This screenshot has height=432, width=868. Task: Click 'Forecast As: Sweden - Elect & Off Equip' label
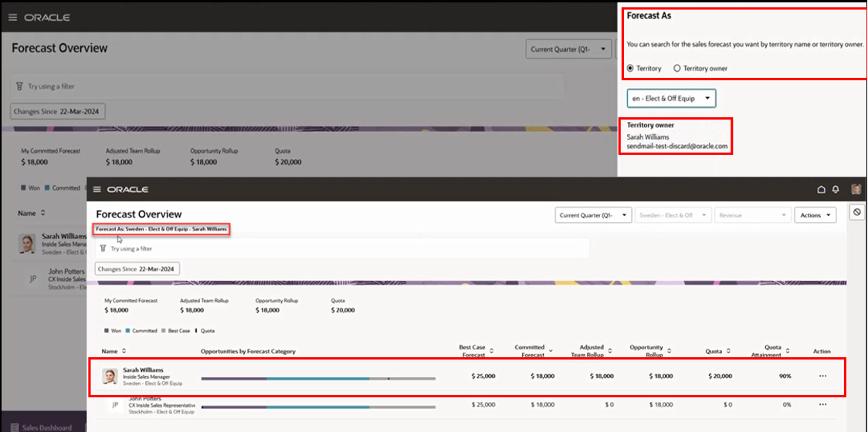[x=161, y=229]
